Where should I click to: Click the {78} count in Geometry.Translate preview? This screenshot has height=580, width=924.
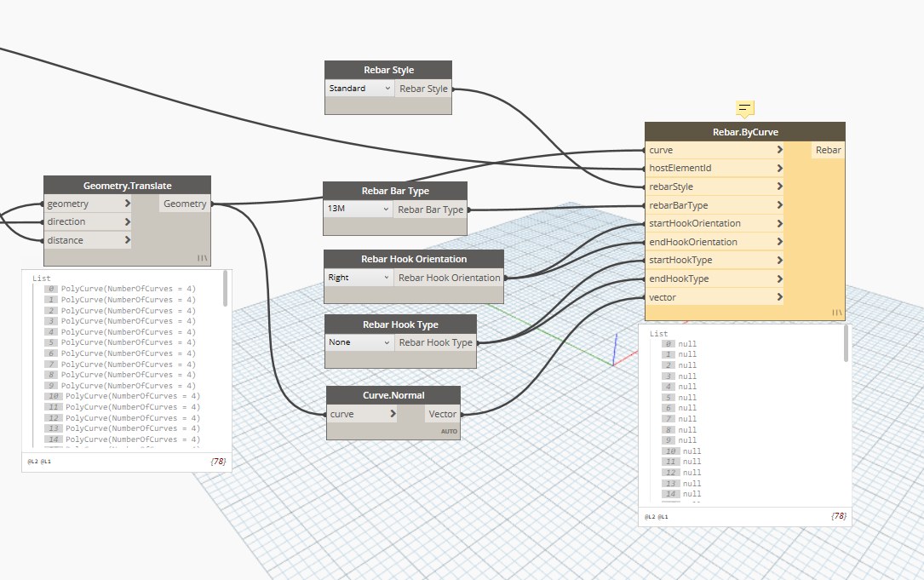point(218,462)
